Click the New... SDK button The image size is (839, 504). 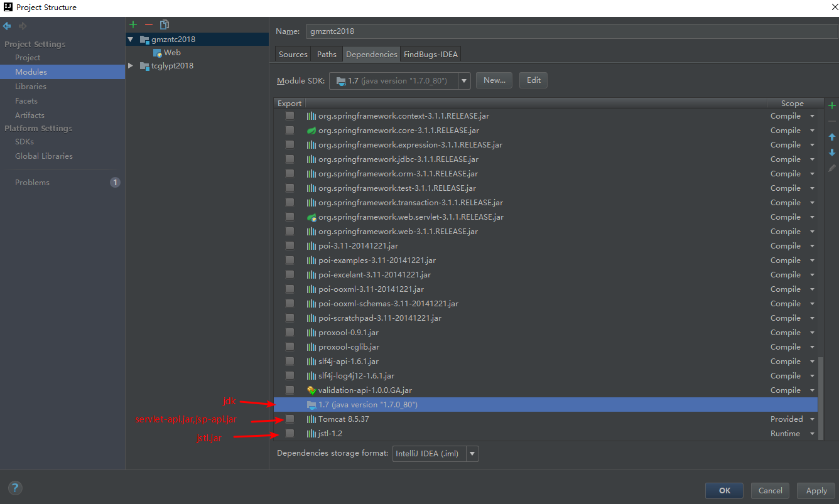[x=494, y=80]
